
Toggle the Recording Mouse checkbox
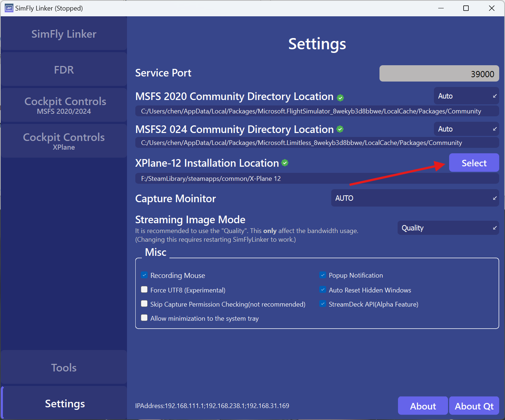144,275
